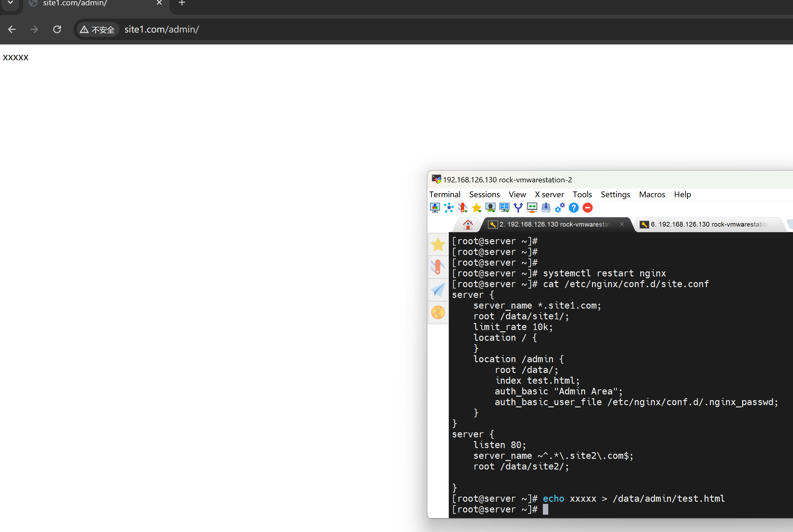
Task: Click the blue Help question mark icon
Action: click(x=573, y=207)
